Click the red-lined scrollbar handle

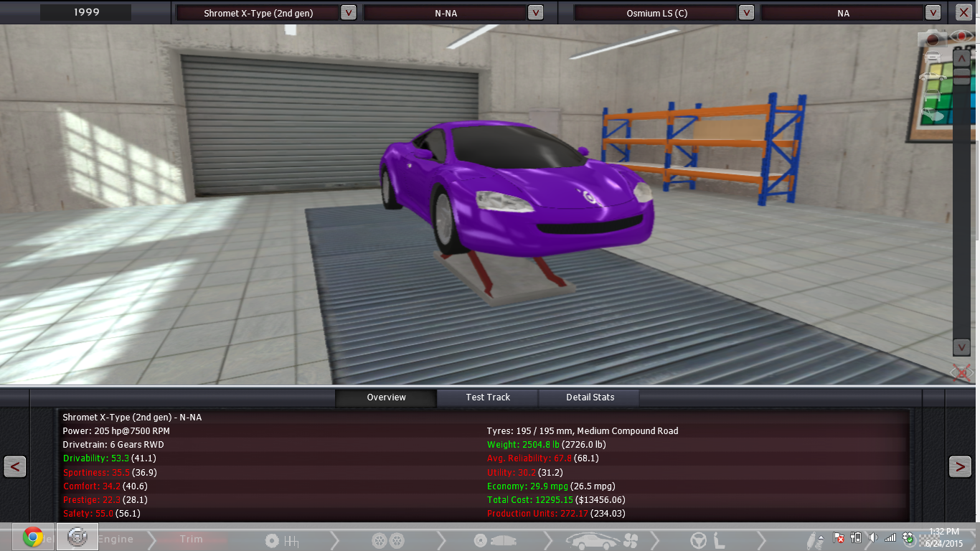pyautogui.click(x=961, y=77)
